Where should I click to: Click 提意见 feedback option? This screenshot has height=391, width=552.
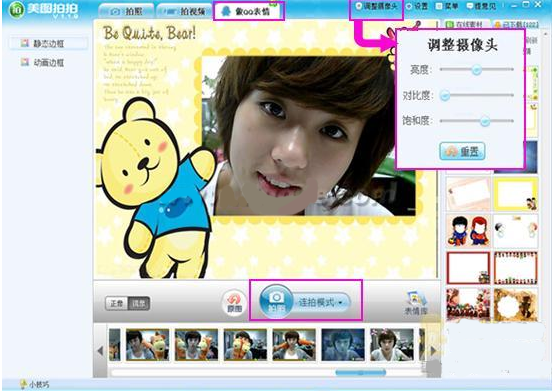(x=481, y=6)
